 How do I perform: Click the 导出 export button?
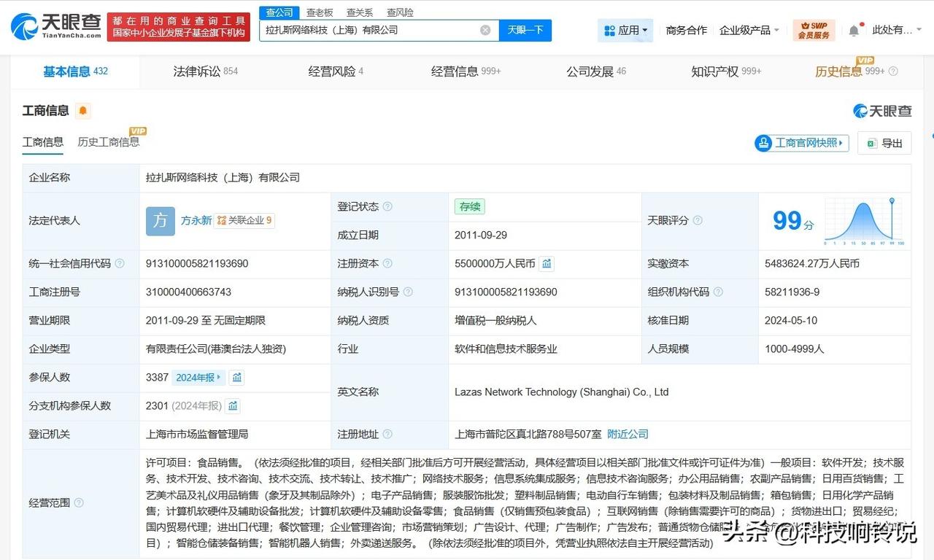pyautogui.click(x=884, y=143)
